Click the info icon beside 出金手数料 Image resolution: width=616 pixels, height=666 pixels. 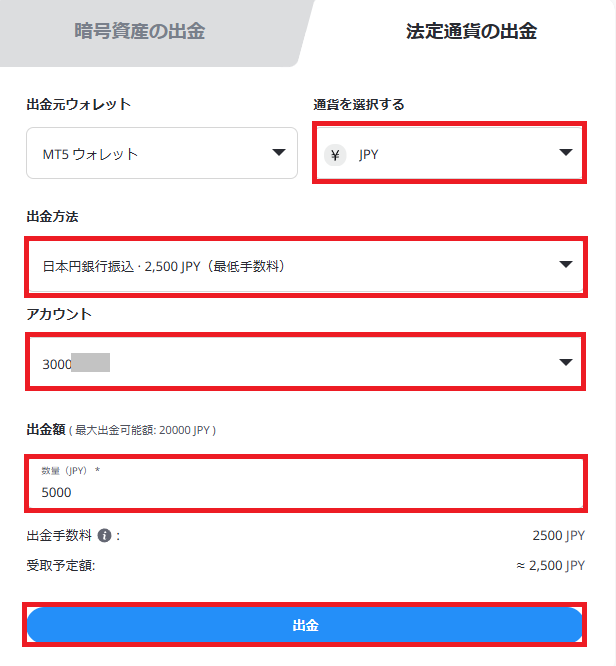(105, 536)
